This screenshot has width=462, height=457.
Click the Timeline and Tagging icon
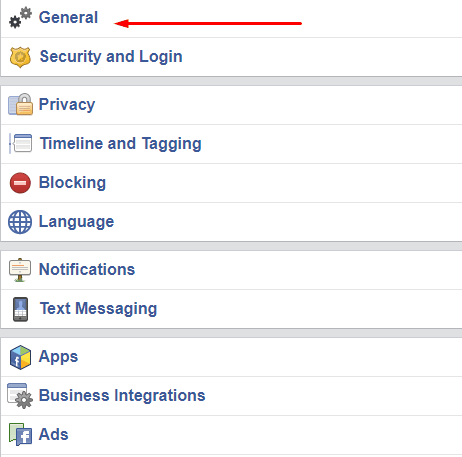[20, 143]
